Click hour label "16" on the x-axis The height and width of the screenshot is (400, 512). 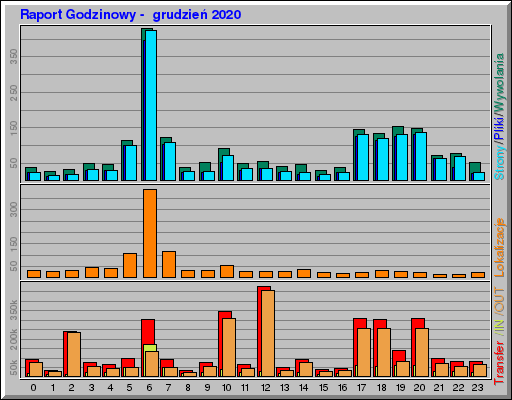tap(342, 388)
